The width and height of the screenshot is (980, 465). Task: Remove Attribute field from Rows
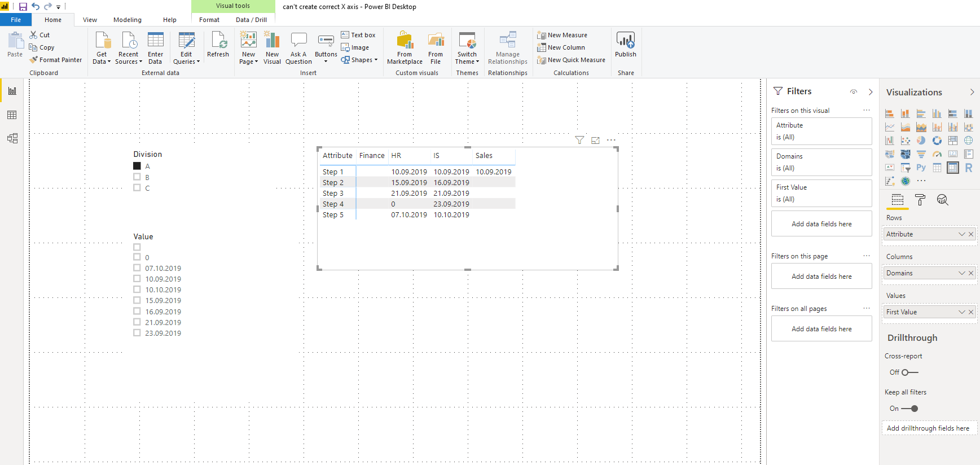971,234
